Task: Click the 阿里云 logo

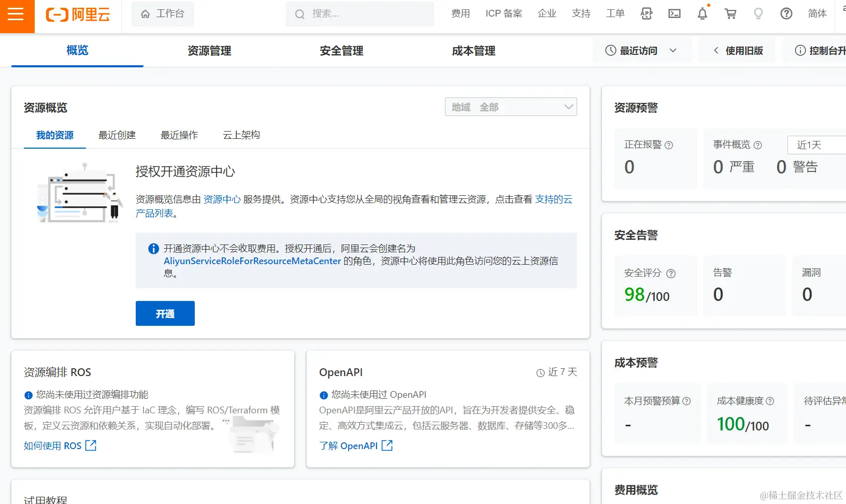Action: [78, 15]
